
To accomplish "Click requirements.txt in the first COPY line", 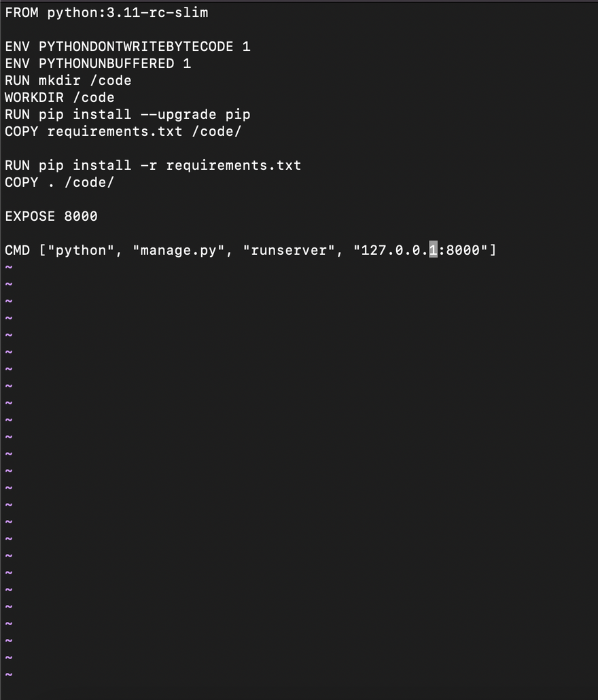I will [x=115, y=131].
